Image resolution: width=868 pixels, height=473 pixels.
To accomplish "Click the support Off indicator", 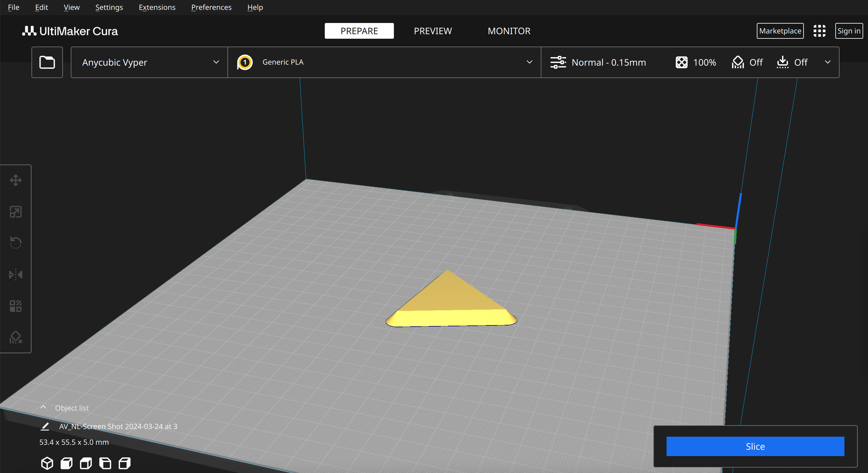I will [747, 62].
